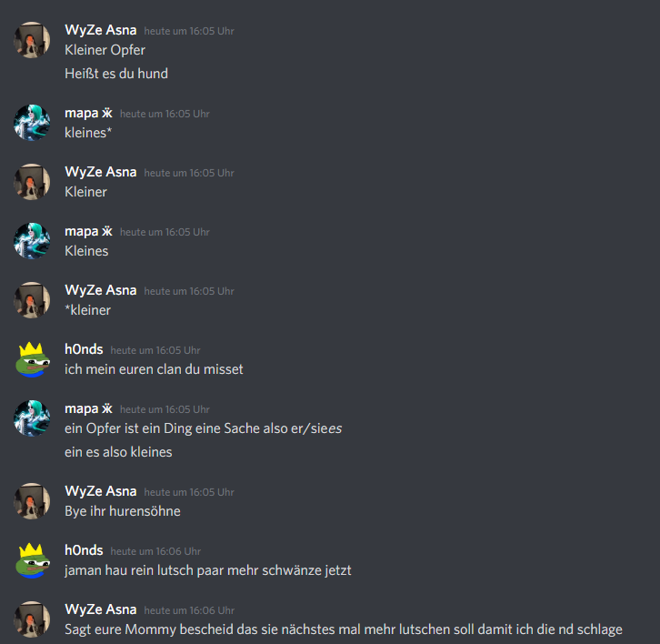
Task: Click username h0nds above "ich mein euren clan"
Action: 84,349
